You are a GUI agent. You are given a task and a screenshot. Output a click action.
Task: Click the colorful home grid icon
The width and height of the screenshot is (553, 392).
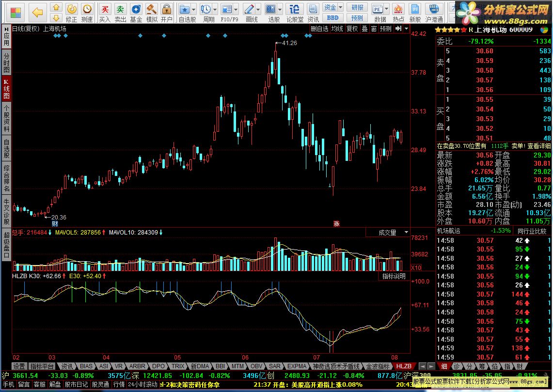click(x=16, y=13)
